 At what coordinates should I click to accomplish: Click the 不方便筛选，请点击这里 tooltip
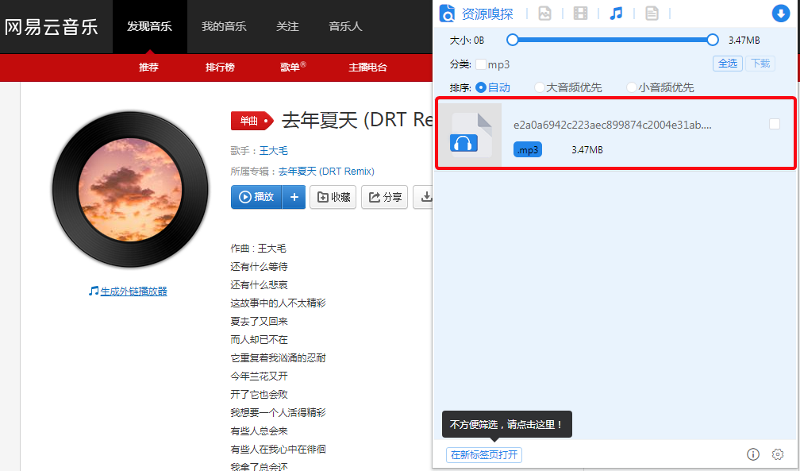click(x=507, y=425)
